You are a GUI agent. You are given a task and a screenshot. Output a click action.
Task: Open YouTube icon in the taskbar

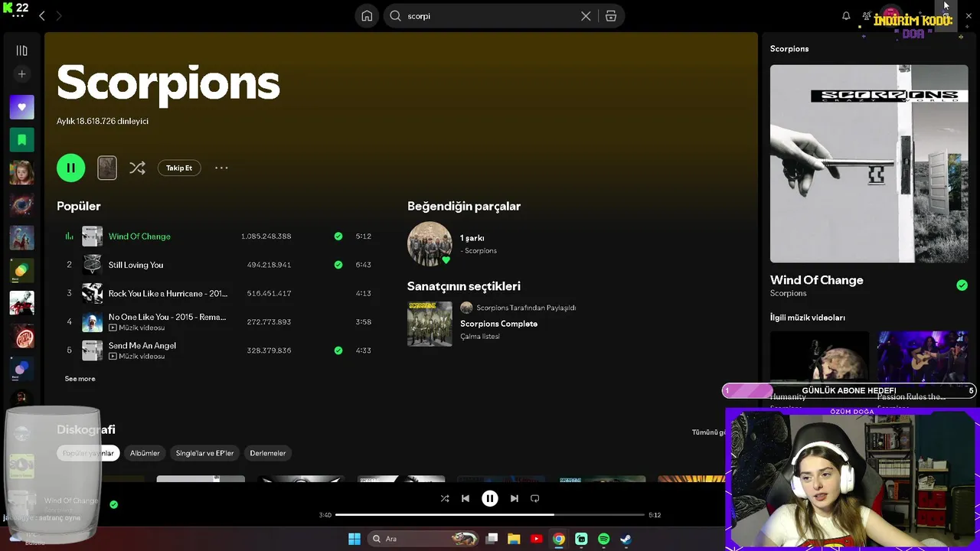[x=536, y=539]
